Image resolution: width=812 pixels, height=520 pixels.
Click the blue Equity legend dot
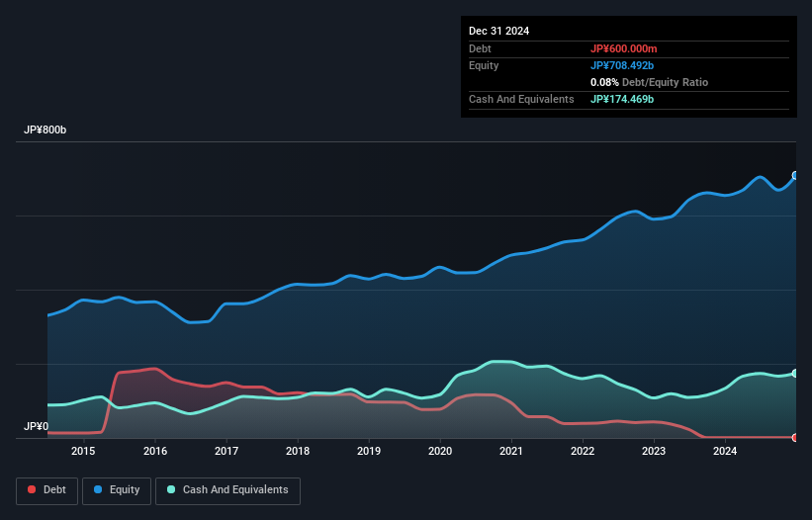click(x=98, y=489)
